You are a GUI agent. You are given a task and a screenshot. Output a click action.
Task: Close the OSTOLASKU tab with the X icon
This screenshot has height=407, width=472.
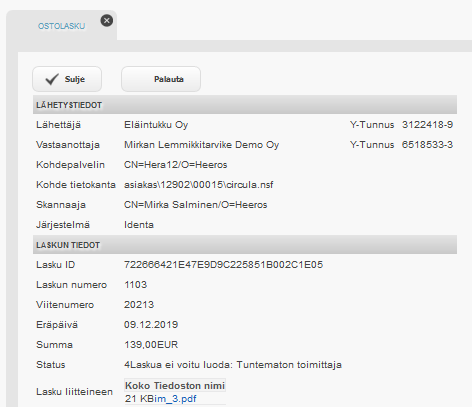[x=107, y=21]
